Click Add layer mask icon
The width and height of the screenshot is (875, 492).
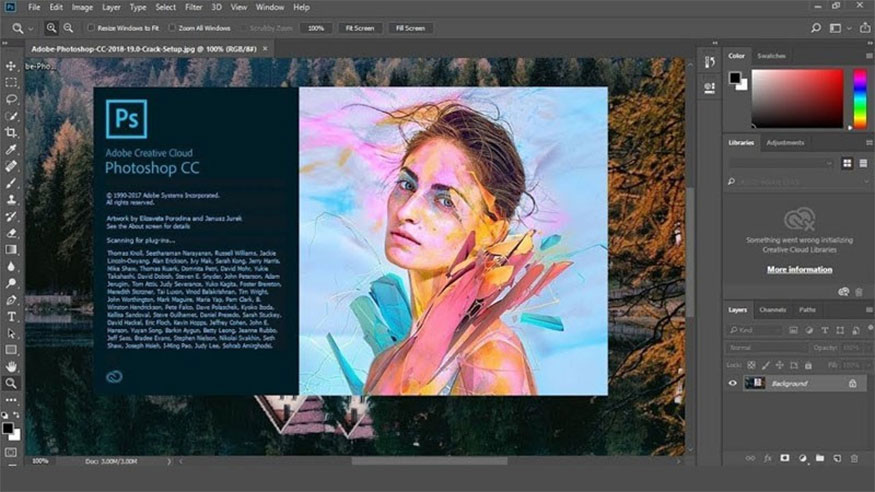click(785, 458)
